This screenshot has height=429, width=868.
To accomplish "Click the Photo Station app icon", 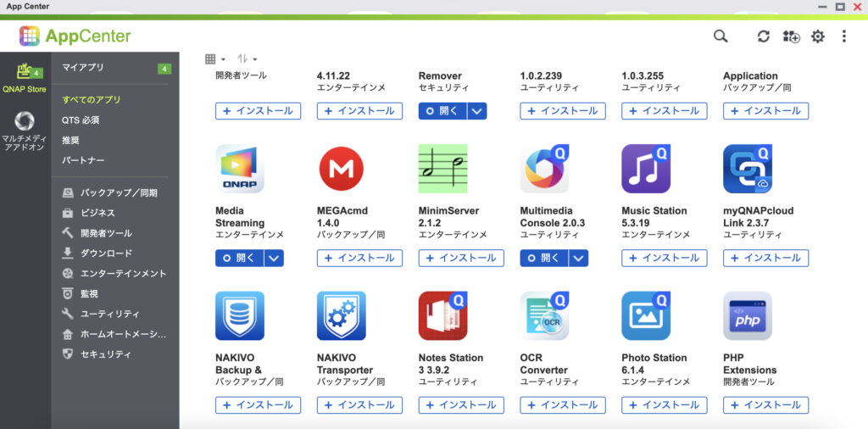I will (646, 315).
